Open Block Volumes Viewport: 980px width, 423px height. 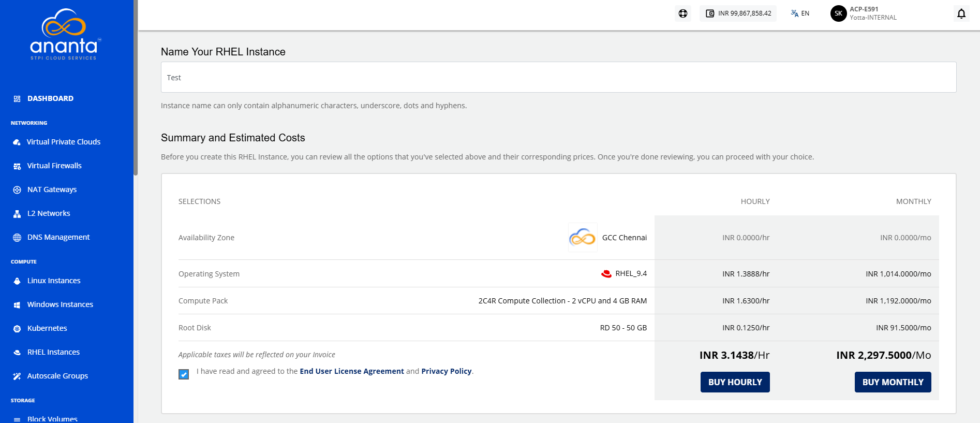click(52, 419)
